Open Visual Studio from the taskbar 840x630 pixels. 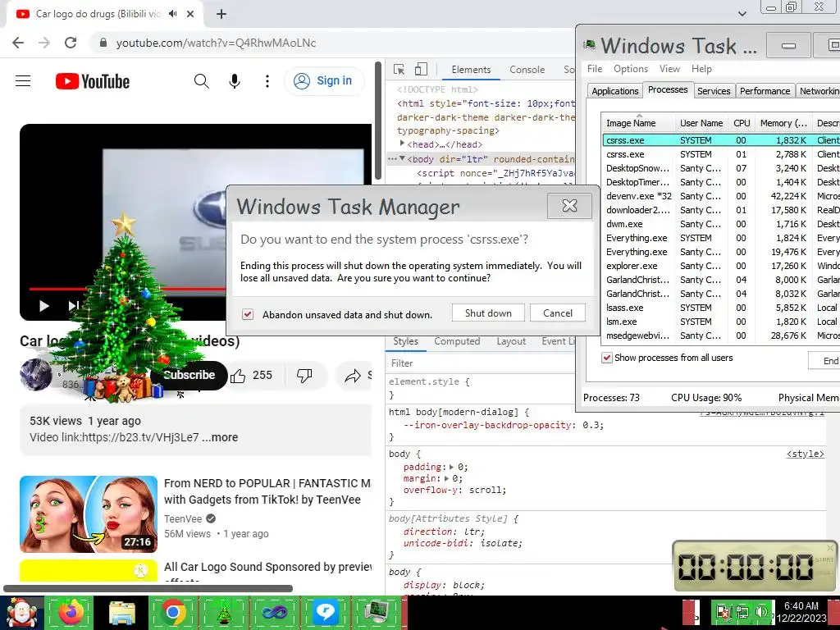pos(274,612)
